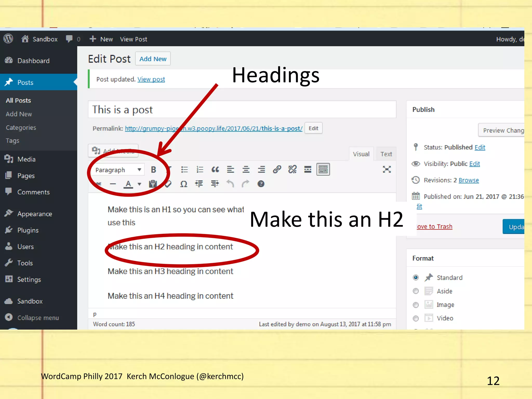Align text center
This screenshot has width=532, height=399.
click(246, 170)
